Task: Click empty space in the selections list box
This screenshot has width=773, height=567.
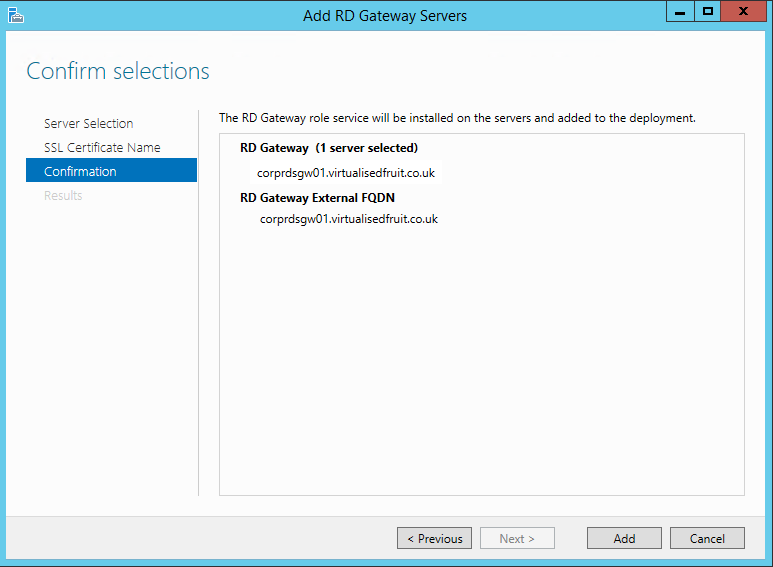Action: (480, 380)
